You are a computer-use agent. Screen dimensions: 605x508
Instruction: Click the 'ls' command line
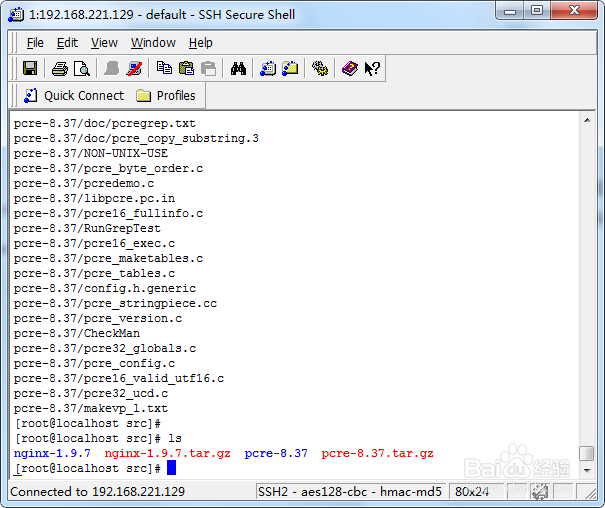[98, 439]
